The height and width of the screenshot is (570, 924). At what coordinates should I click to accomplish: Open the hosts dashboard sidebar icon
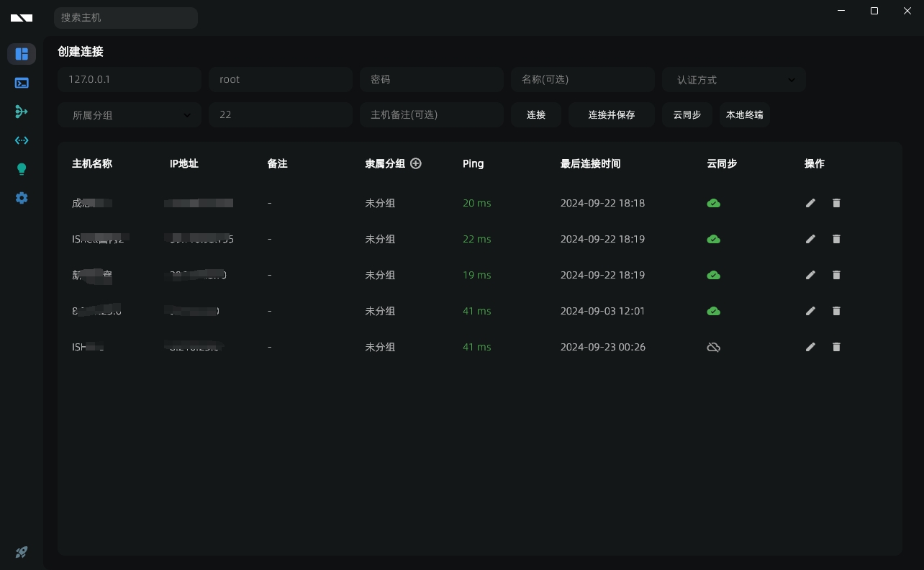pos(22,54)
